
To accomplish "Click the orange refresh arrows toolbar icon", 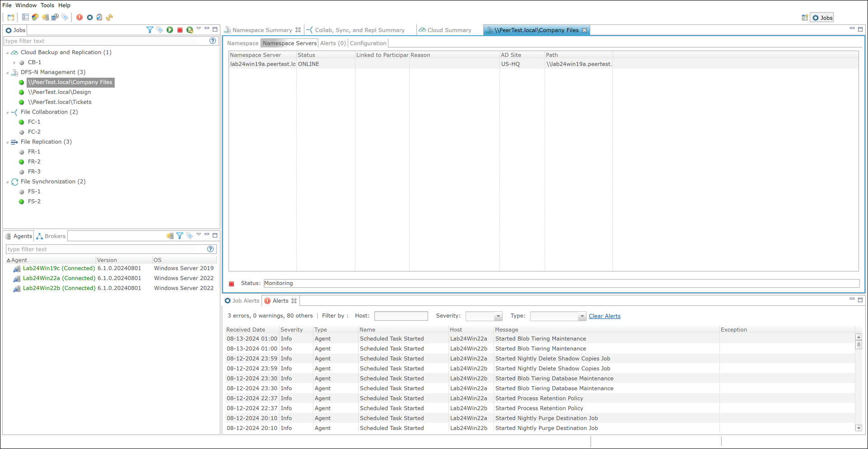I will [109, 17].
